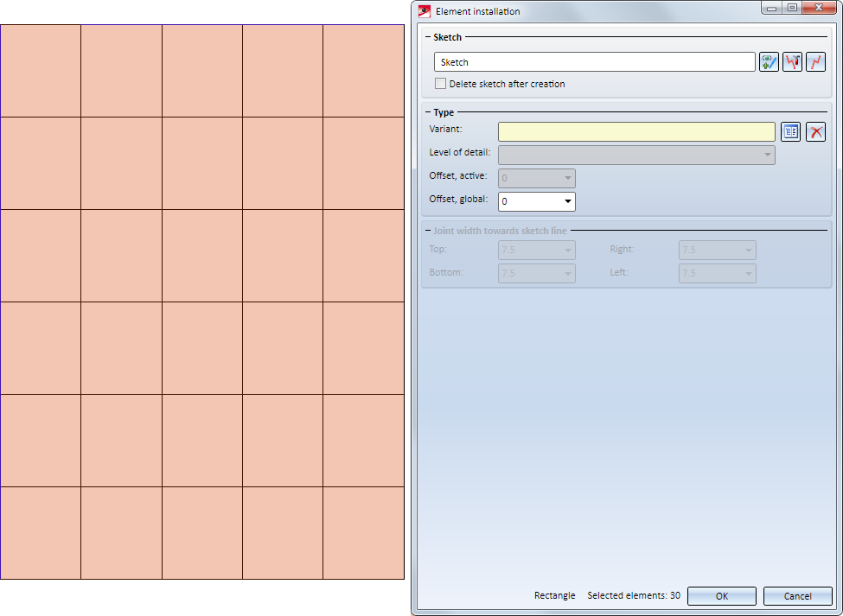Image resolution: width=843 pixels, height=616 pixels.
Task: Click the Rectangle status text
Action: pyautogui.click(x=554, y=595)
